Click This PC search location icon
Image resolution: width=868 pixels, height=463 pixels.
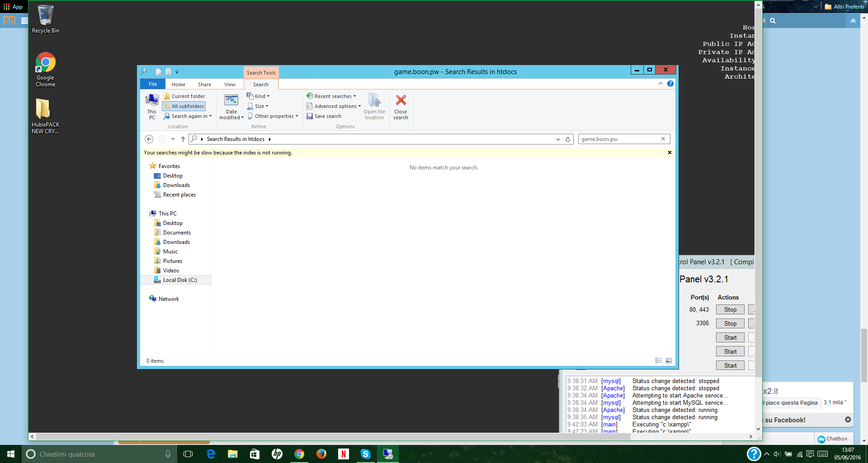pyautogui.click(x=152, y=107)
